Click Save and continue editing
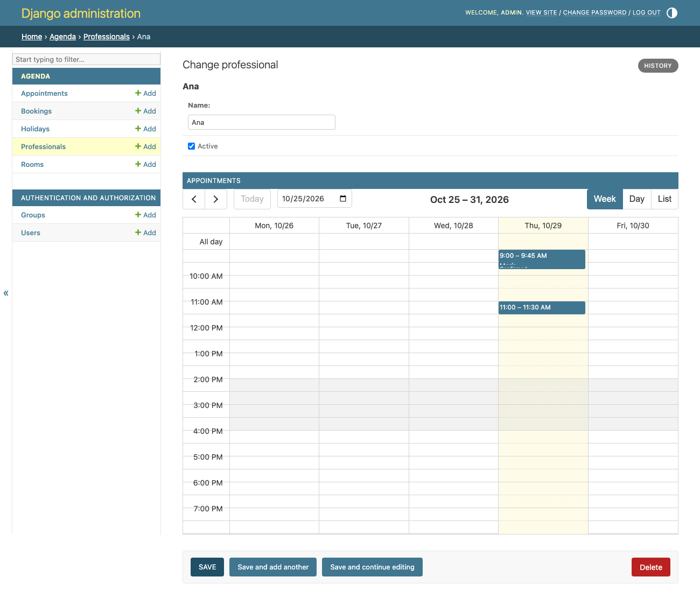This screenshot has width=700, height=605. (x=372, y=567)
